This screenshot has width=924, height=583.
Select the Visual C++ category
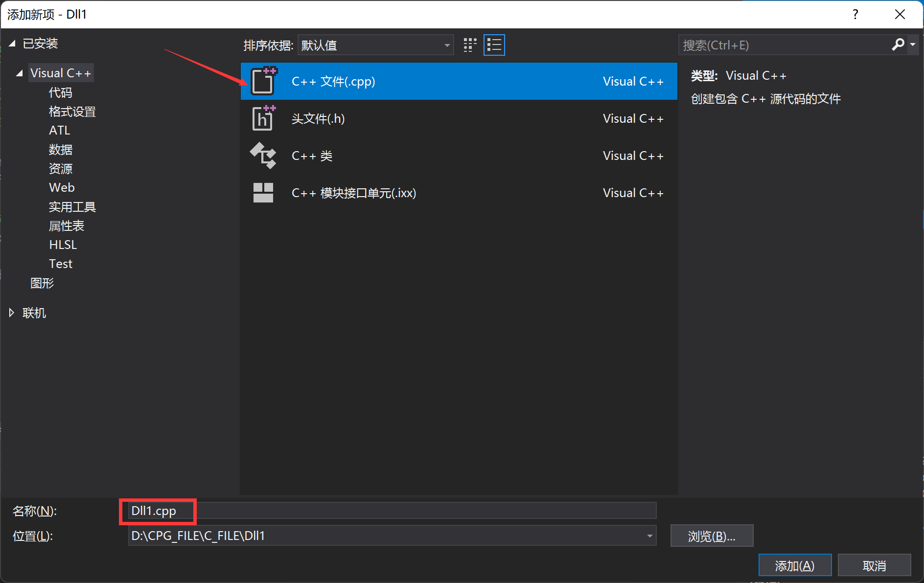61,73
